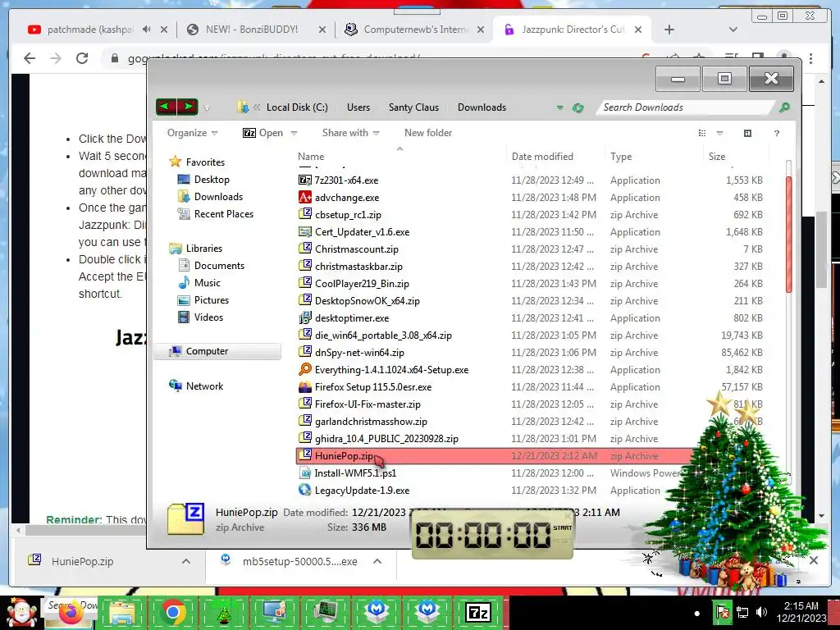Select Recent Places in the sidebar

click(223, 214)
